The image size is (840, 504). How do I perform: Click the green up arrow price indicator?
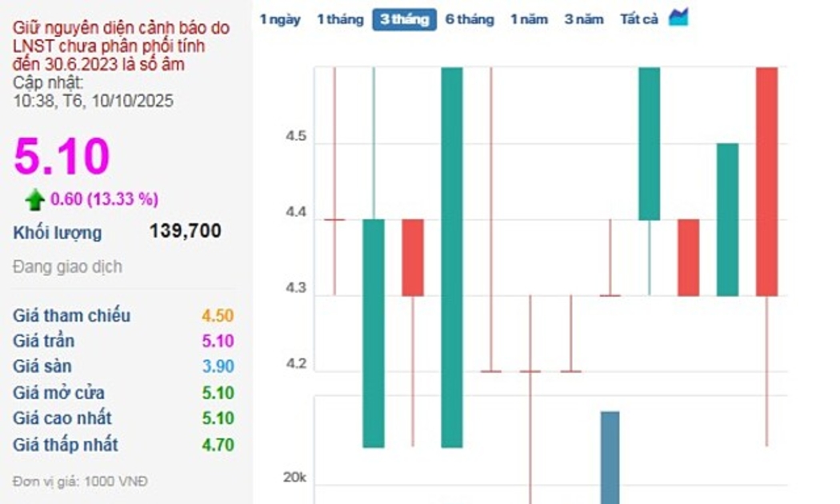34,199
